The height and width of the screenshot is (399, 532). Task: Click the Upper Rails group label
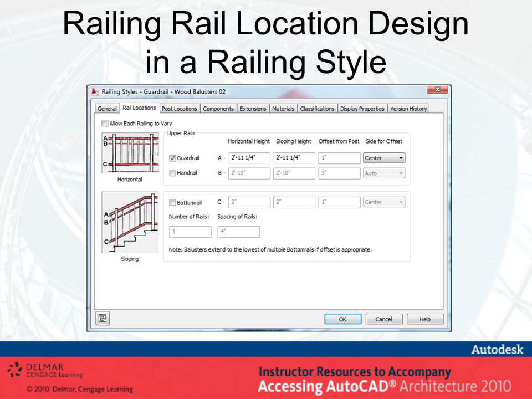[x=181, y=133]
